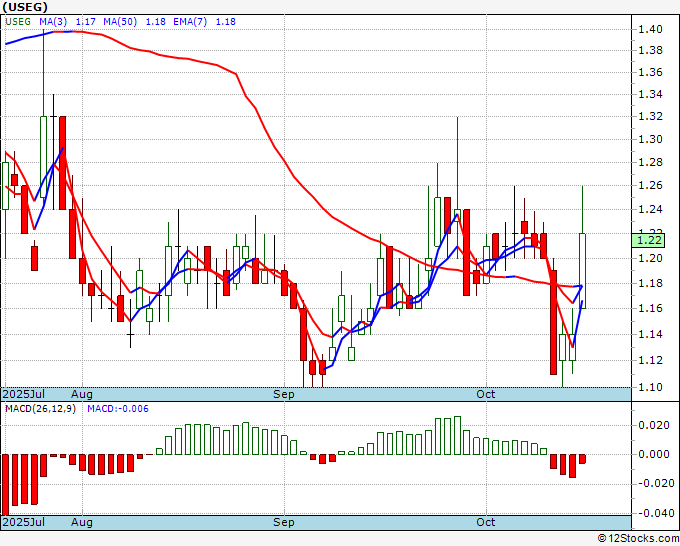This screenshot has width=680, height=546.
Task: Click the Aug marker on price chart axis
Action: tap(82, 395)
